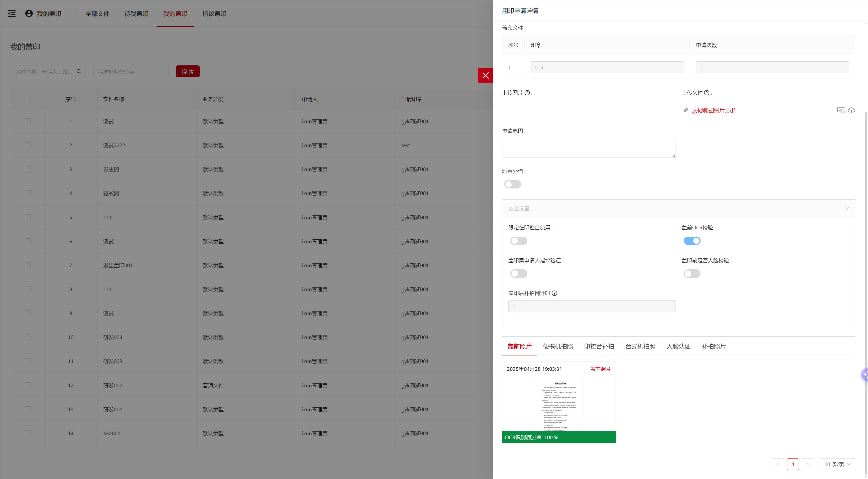Toggle 限定在印控台使用 switch
This screenshot has height=479, width=868.
pos(519,241)
